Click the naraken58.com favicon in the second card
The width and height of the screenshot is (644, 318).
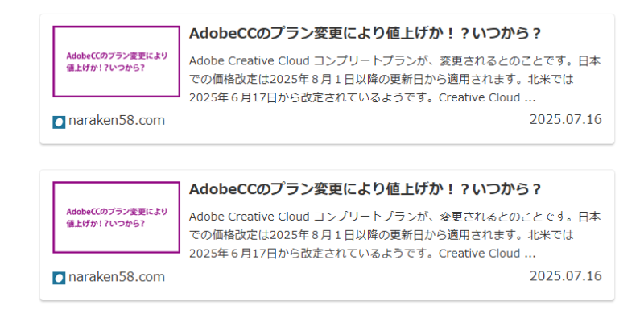pos(59,278)
